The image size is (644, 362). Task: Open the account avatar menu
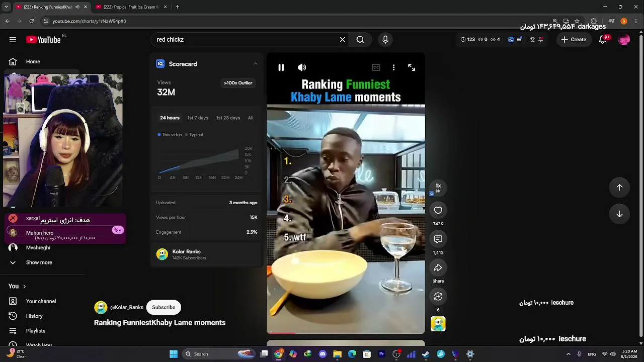624,40
